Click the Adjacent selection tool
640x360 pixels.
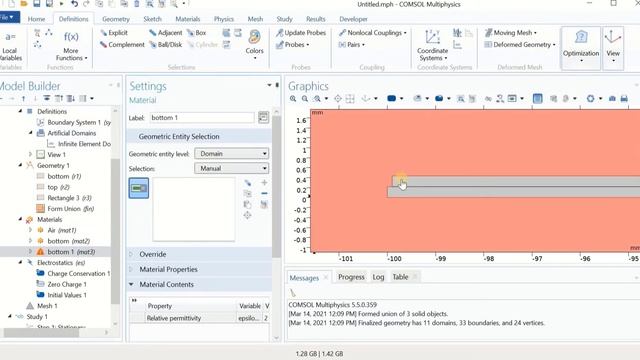pyautogui.click(x=166, y=33)
